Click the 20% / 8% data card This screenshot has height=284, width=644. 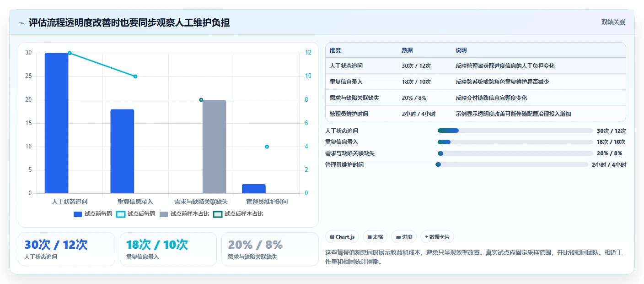click(x=270, y=249)
